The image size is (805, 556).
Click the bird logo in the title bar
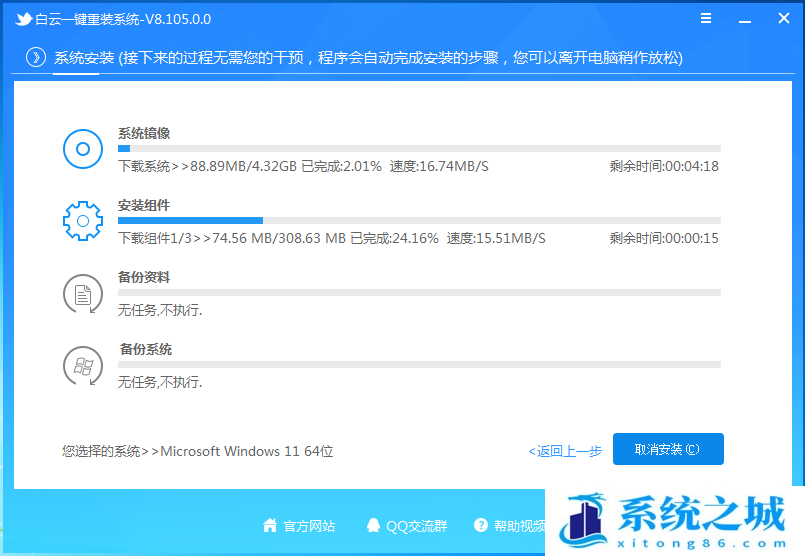pos(24,20)
